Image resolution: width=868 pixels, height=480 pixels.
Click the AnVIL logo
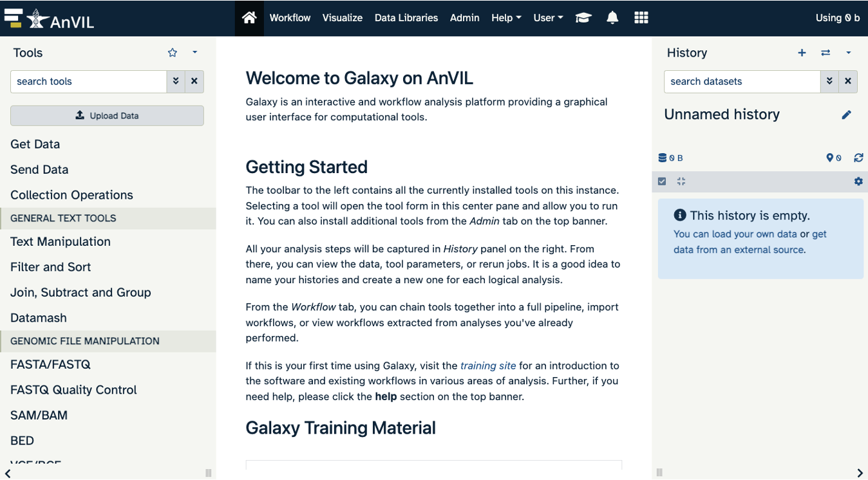[x=49, y=19]
